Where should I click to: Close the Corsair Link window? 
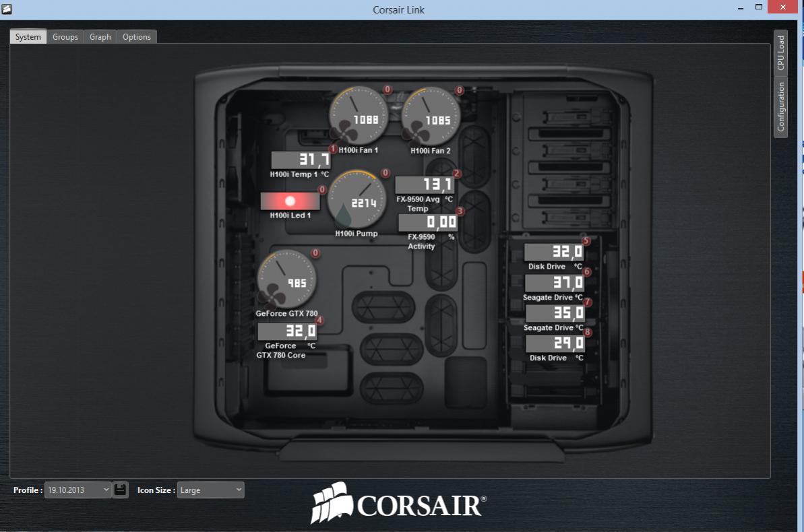[x=783, y=7]
